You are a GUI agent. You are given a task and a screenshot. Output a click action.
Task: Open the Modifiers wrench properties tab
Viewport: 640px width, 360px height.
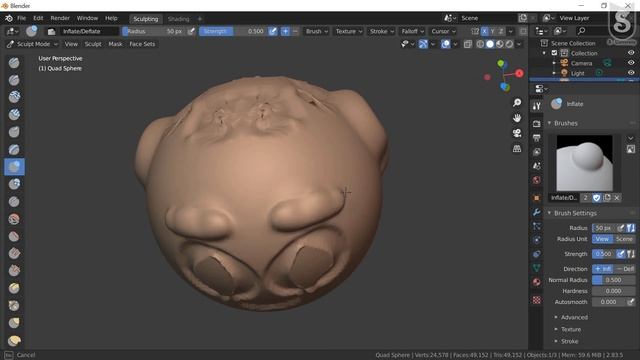[537, 212]
